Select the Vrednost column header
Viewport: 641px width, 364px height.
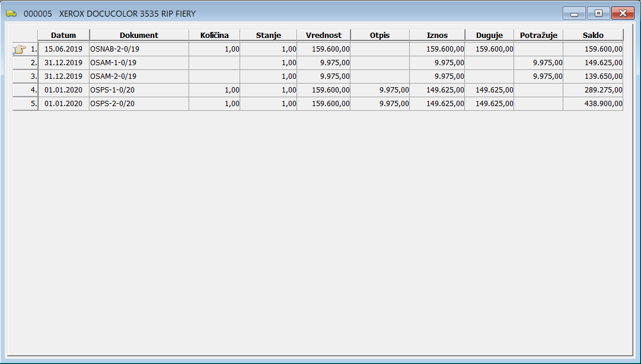[323, 35]
